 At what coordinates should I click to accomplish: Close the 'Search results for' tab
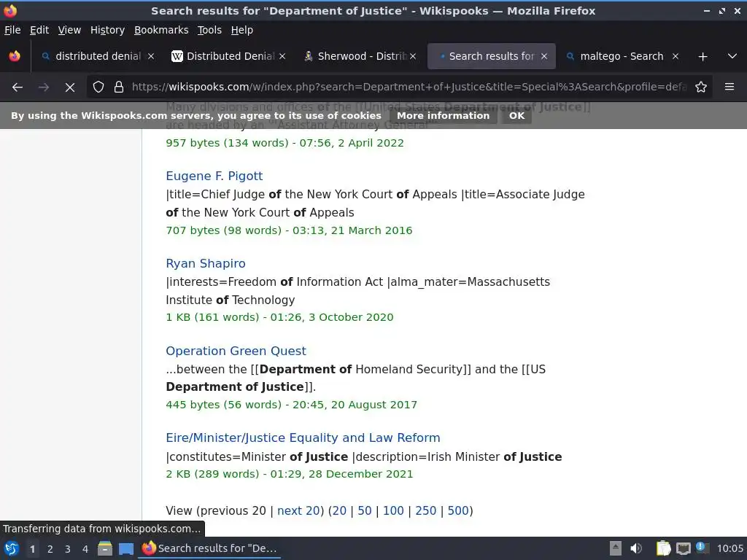point(544,56)
